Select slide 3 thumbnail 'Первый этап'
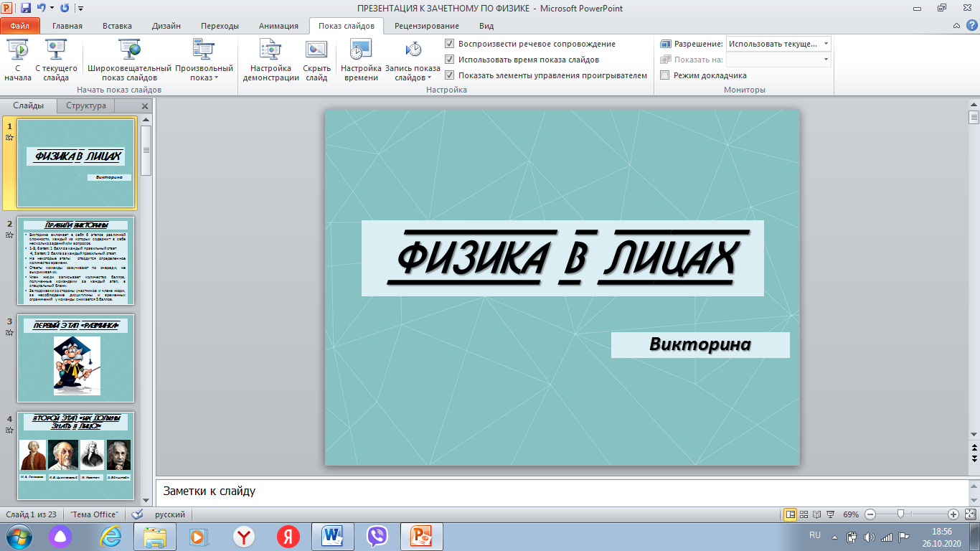The image size is (980, 551). (x=75, y=358)
